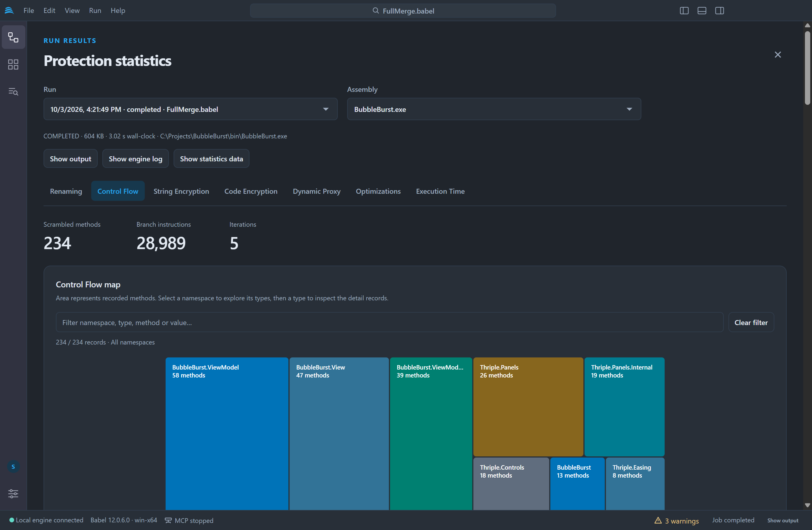Click the search magnifier icon in title bar
Viewport: 812px width, 530px height.
[x=376, y=11]
